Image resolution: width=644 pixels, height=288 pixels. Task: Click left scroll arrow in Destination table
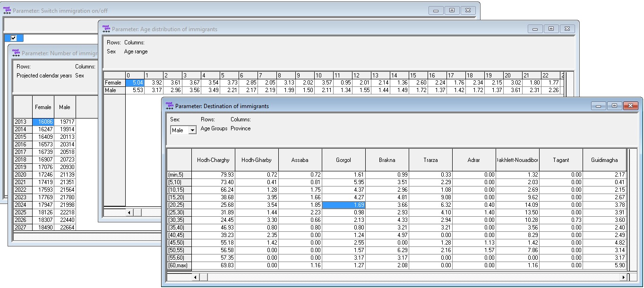pos(196,277)
